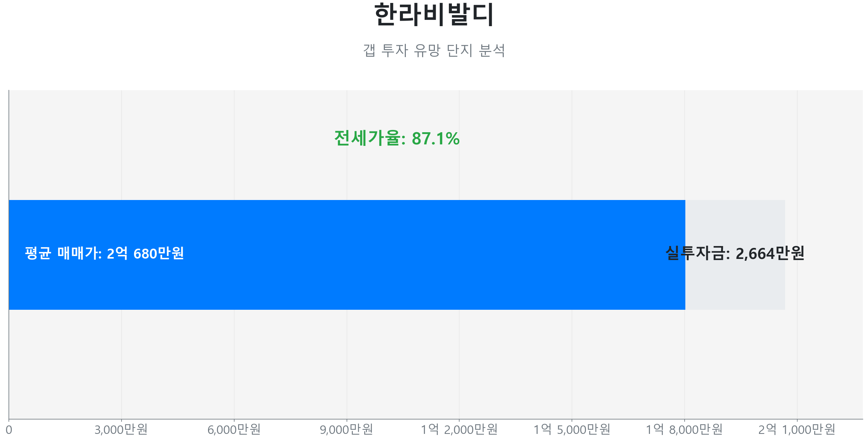This screenshot has width=868, height=442.
Task: Click the chart title 한라비발디
Action: [434, 15]
